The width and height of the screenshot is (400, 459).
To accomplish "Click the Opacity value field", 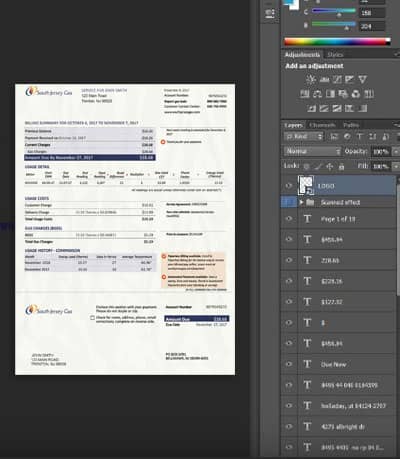I will point(380,152).
